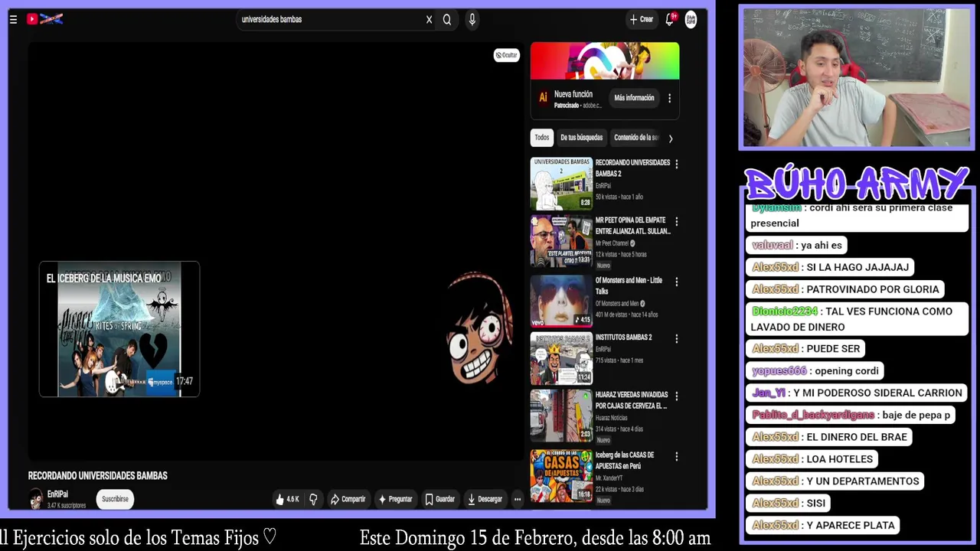Open 'INSTITUTOS BAMBAS 2' thumbnail
The height and width of the screenshot is (551, 980).
[561, 358]
